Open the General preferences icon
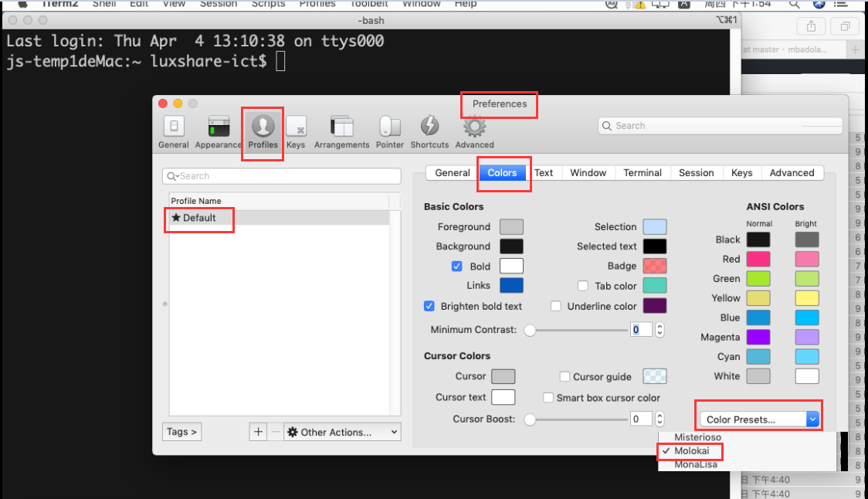This screenshot has width=868, height=499. click(x=174, y=132)
